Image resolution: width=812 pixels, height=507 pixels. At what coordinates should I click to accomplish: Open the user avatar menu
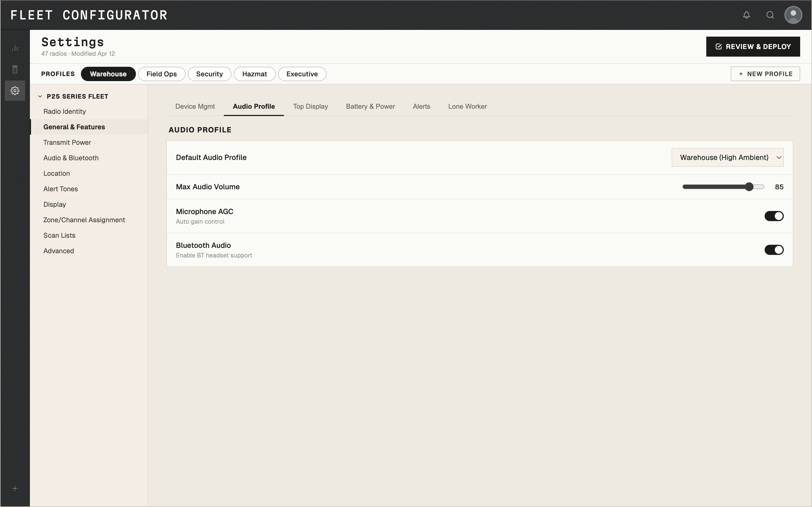[793, 15]
